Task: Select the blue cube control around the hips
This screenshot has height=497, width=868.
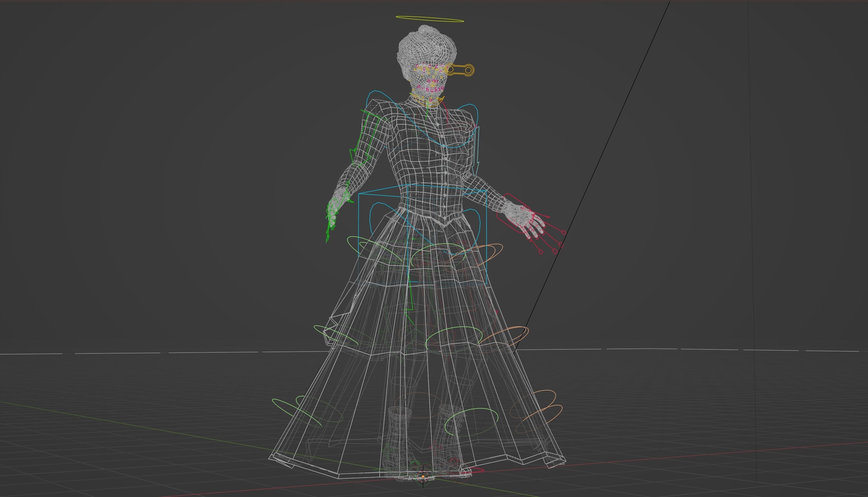Action: point(422,235)
